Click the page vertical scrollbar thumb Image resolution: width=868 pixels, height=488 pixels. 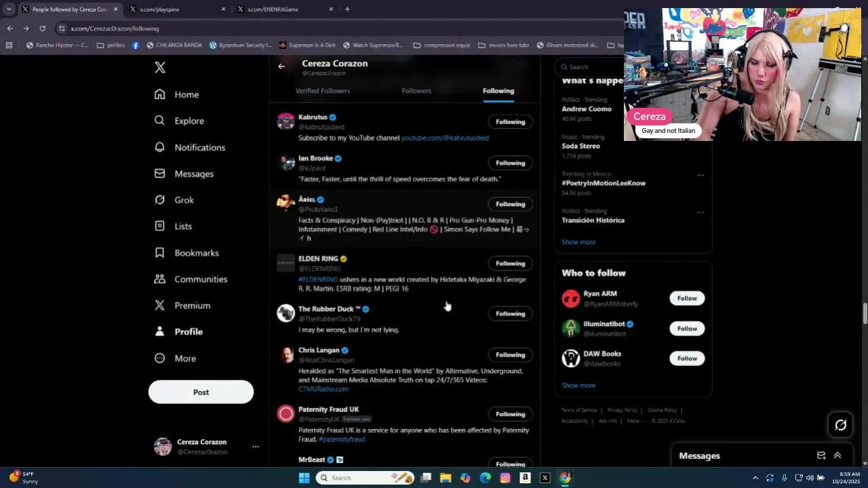point(865,314)
